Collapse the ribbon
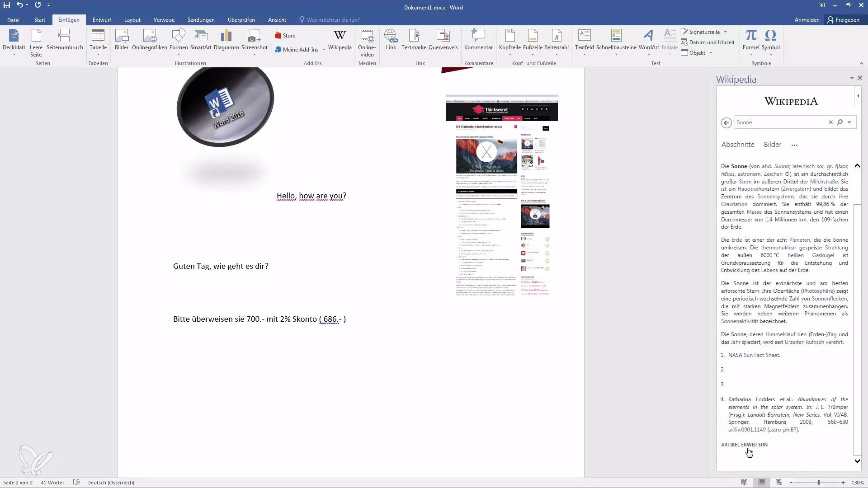Screen dimensions: 868x488 click(x=861, y=63)
